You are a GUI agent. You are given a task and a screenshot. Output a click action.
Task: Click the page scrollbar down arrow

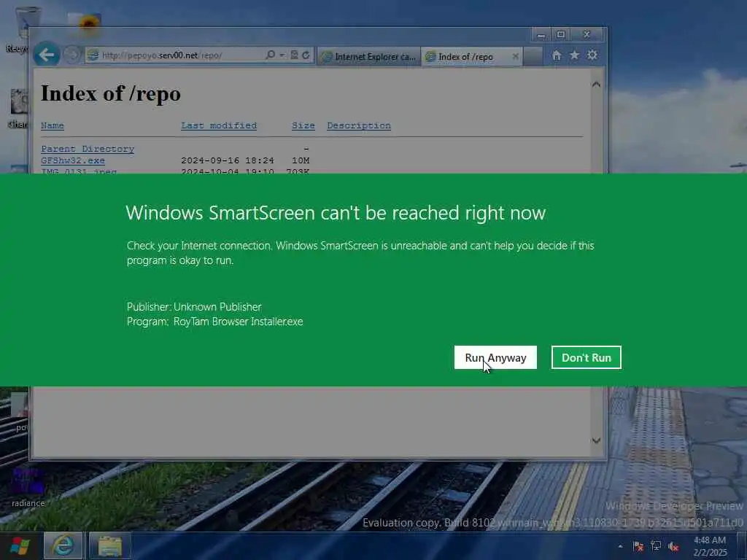596,440
